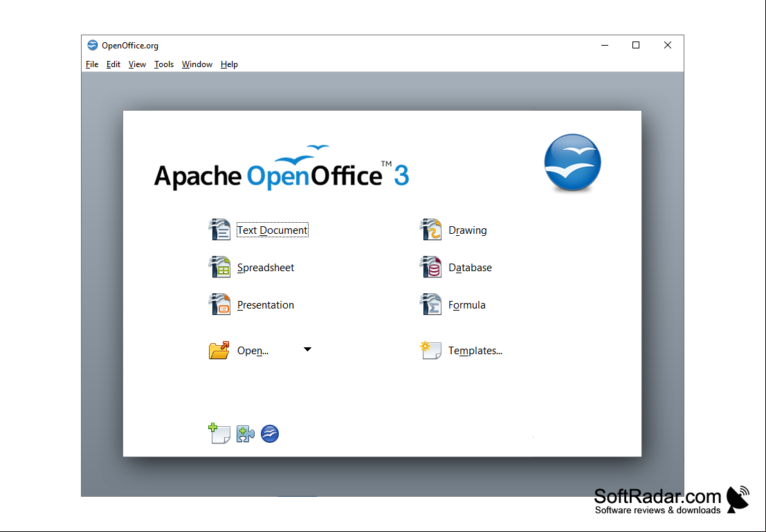Expand the Open recent documents arrow
The height and width of the screenshot is (532, 766).
[x=307, y=349]
